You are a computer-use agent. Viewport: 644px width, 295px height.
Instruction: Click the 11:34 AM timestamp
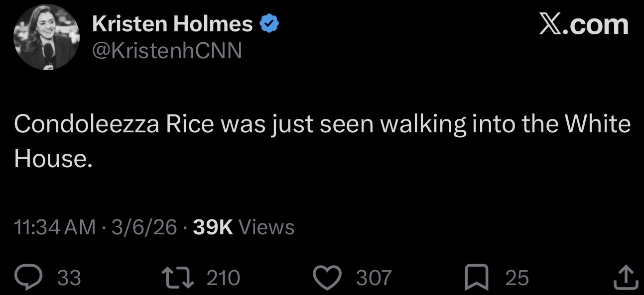(55, 227)
